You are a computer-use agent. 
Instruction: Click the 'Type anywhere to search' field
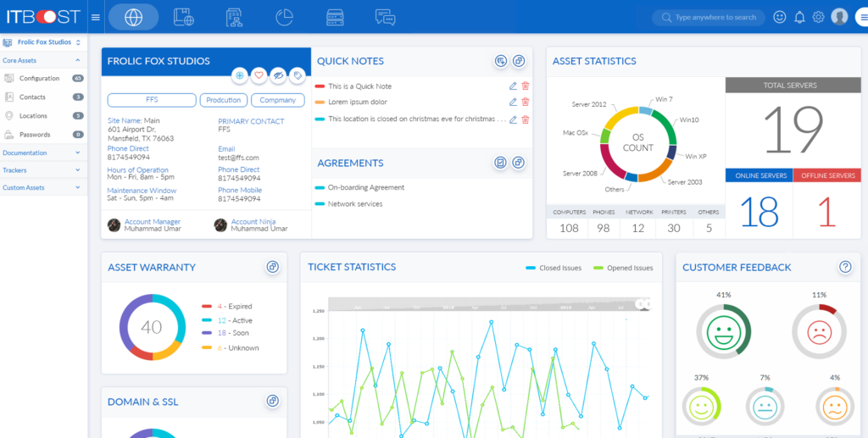pyautogui.click(x=709, y=17)
